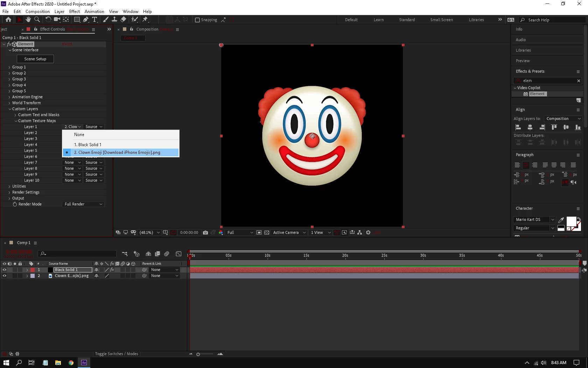Screen dimensions: 588x368
Task: Click the region of interest icon
Action: tap(259, 232)
